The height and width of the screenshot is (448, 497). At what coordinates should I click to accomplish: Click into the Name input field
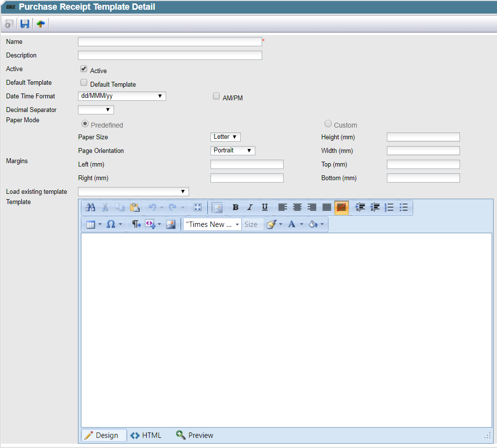[170, 41]
